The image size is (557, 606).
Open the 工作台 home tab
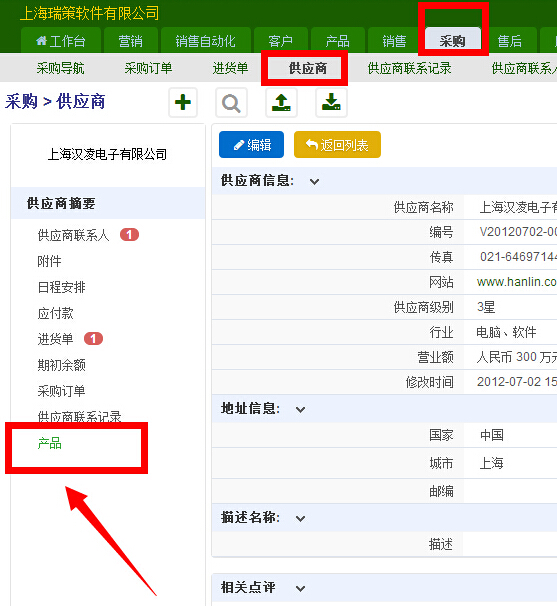pyautogui.click(x=61, y=41)
